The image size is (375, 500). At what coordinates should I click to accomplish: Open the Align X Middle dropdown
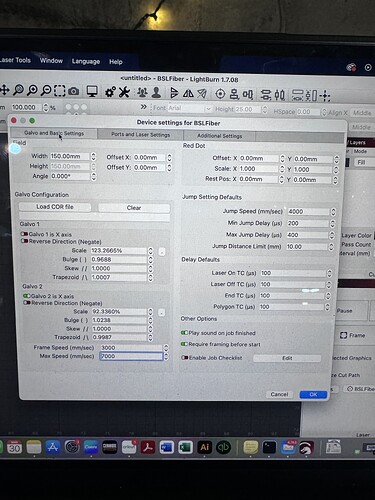pos(362,113)
